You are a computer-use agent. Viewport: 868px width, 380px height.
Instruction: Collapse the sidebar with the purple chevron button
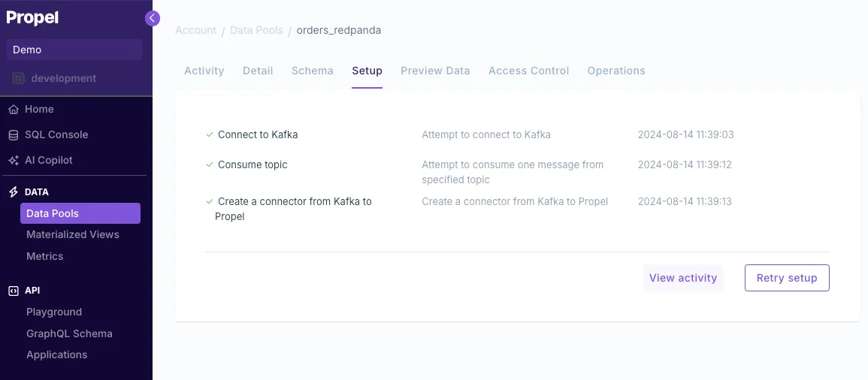153,18
